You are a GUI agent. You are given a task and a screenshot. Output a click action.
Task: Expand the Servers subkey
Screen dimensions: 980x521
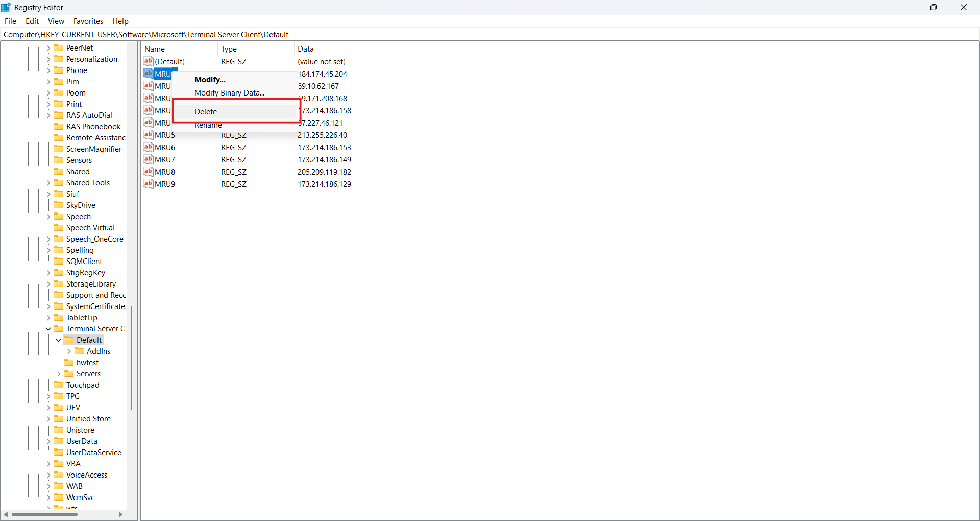pyautogui.click(x=59, y=374)
